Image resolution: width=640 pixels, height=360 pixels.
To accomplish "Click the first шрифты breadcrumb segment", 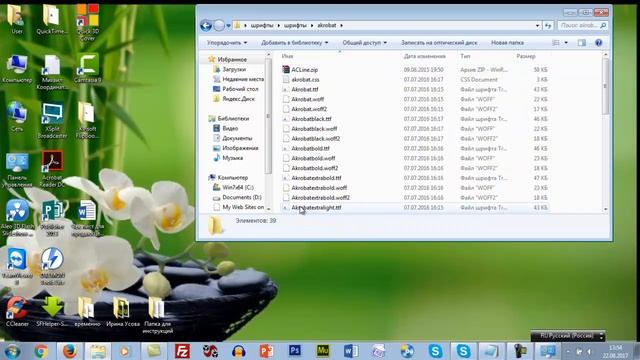I will (x=262, y=25).
